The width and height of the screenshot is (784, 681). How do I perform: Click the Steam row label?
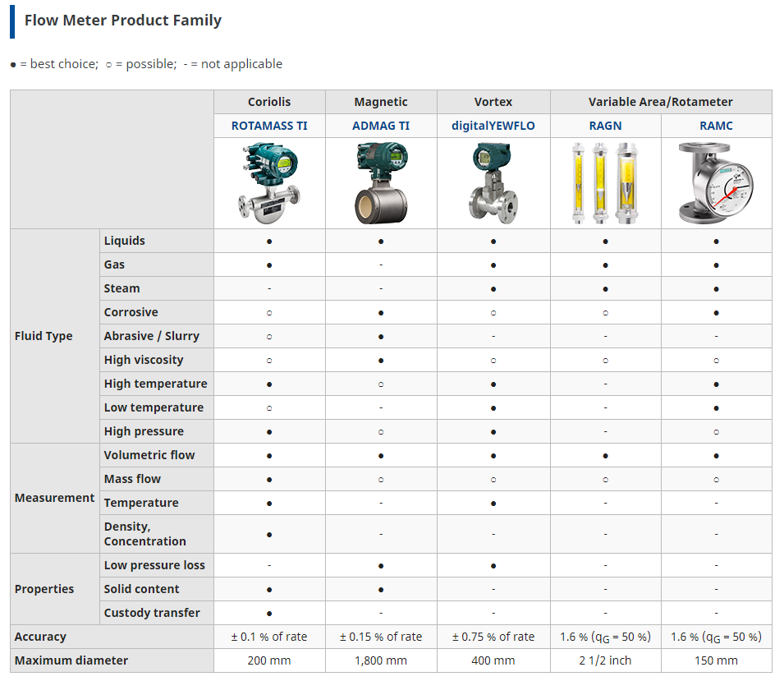pos(122,288)
